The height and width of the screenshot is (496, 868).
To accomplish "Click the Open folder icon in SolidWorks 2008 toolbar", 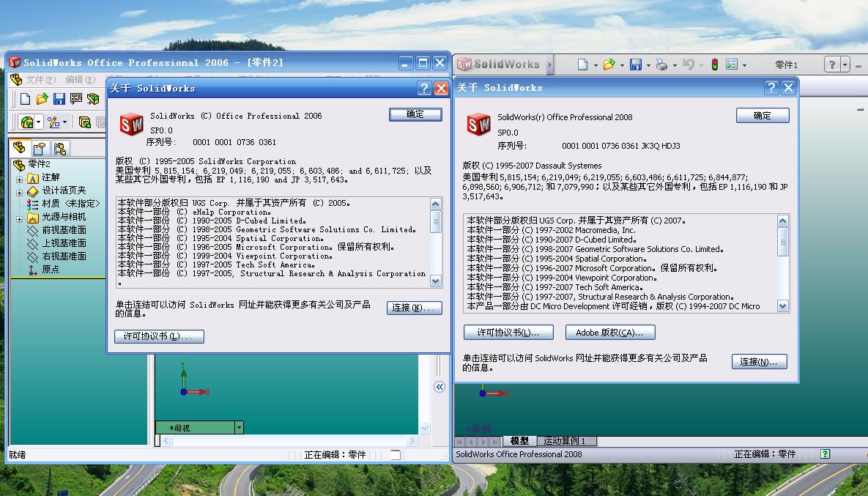I will coord(609,64).
